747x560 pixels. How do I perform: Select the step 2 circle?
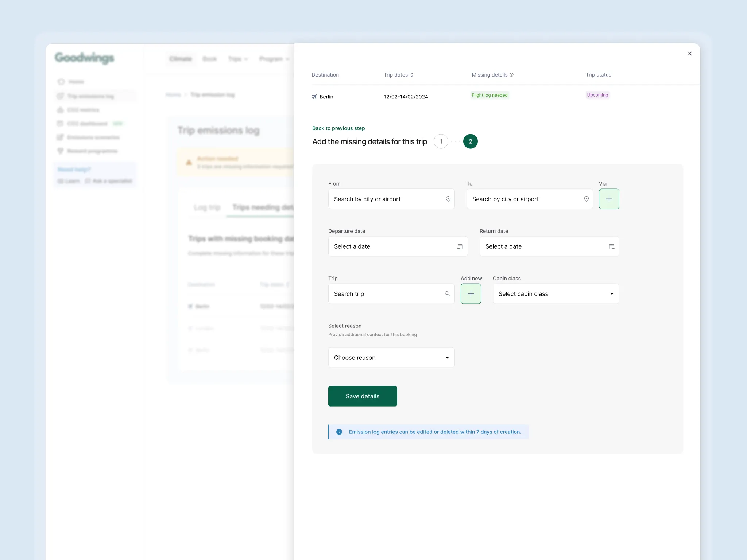(470, 141)
